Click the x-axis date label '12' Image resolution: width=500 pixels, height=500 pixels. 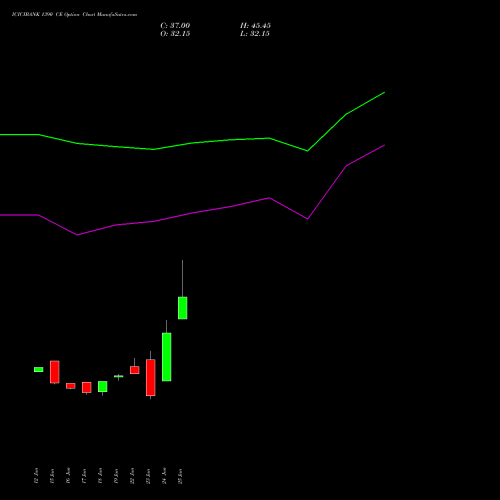36,476
